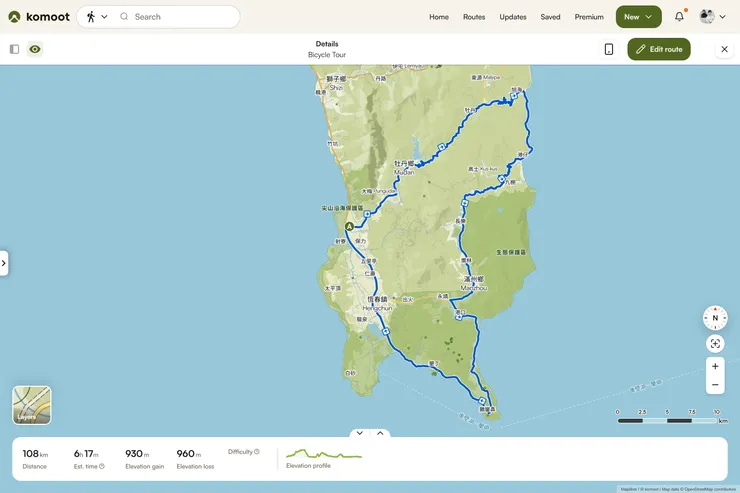Toggle the eye visibility button
The image size is (740, 493).
35,49
